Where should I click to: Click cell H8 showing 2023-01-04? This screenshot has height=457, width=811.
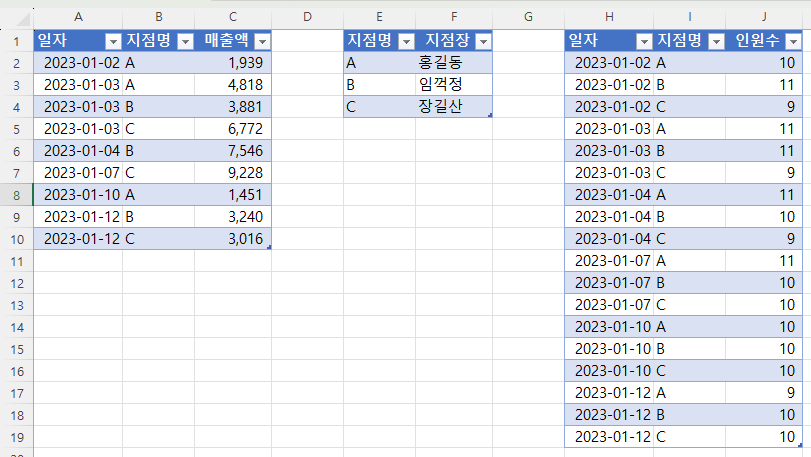click(x=609, y=195)
